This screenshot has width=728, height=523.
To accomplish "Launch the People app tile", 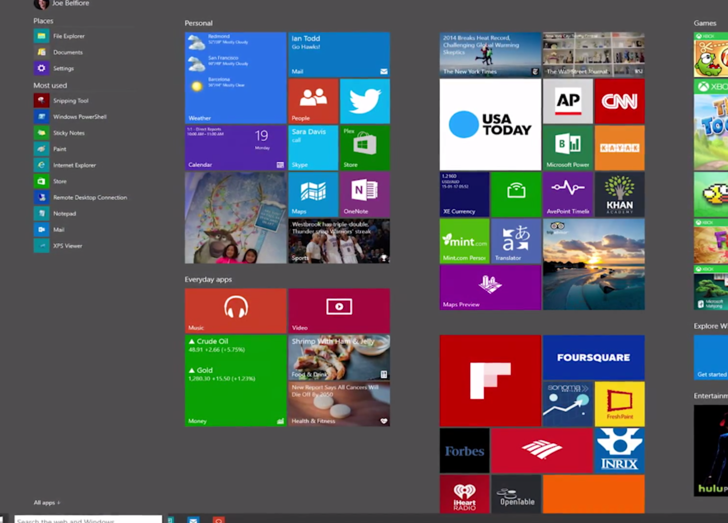I will [x=313, y=101].
